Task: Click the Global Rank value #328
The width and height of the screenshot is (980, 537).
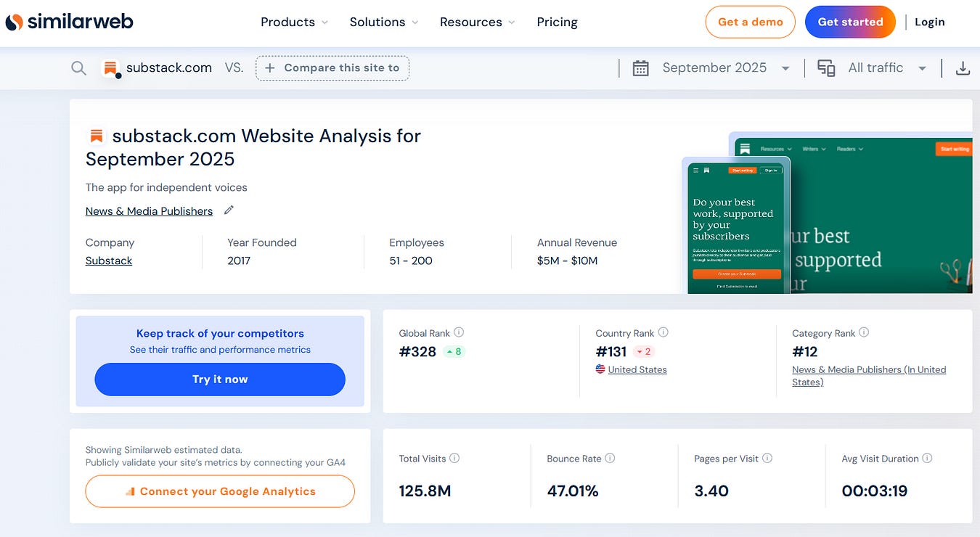Action: (417, 352)
